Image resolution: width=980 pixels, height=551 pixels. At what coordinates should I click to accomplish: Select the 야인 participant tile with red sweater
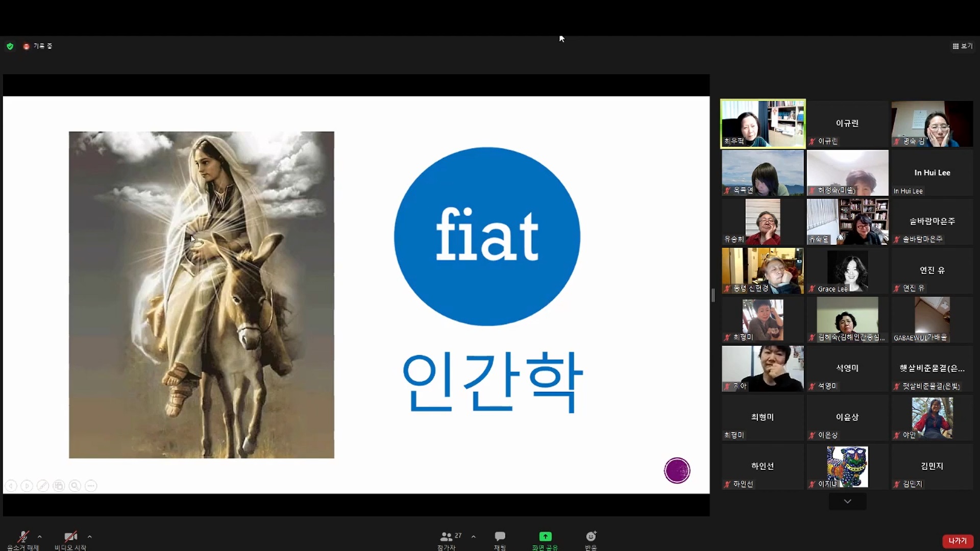pos(932,418)
